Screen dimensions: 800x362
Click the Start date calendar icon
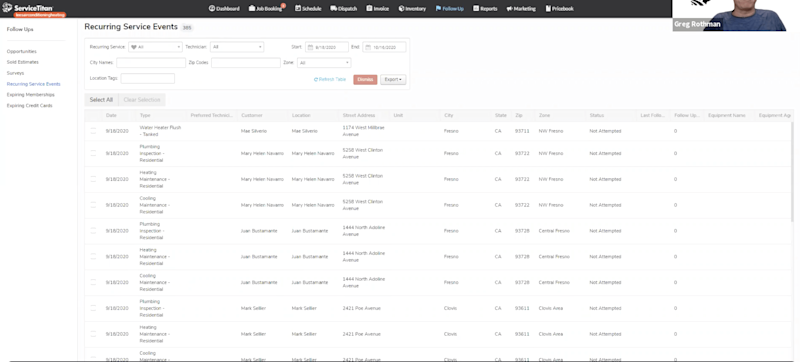pyautogui.click(x=310, y=47)
